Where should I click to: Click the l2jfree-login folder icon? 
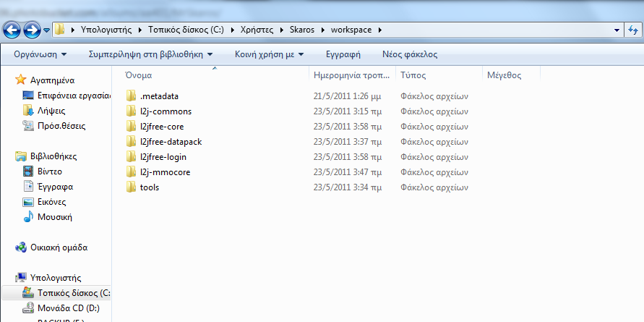point(131,157)
